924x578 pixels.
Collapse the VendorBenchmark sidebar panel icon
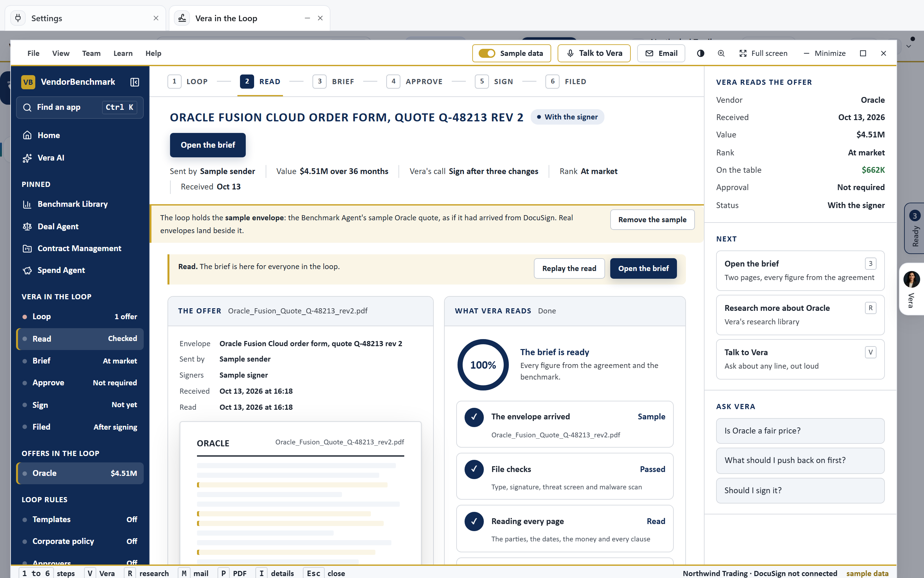(x=134, y=82)
